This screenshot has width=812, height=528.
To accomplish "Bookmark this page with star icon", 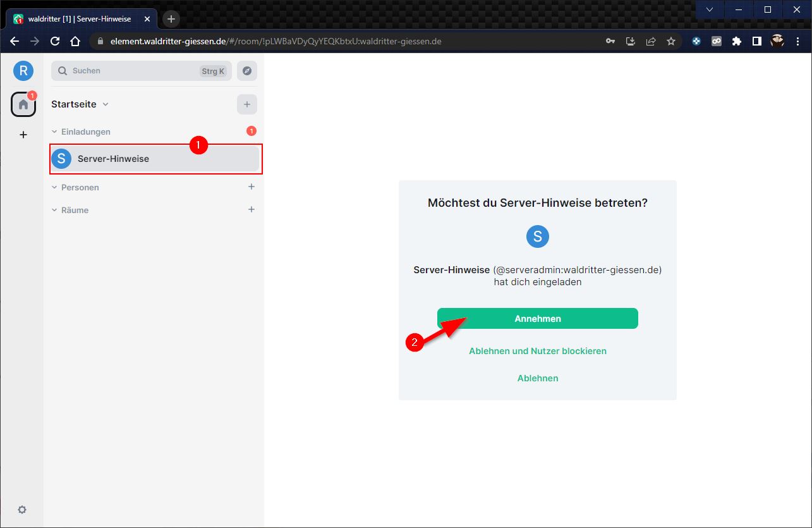I will (671, 41).
